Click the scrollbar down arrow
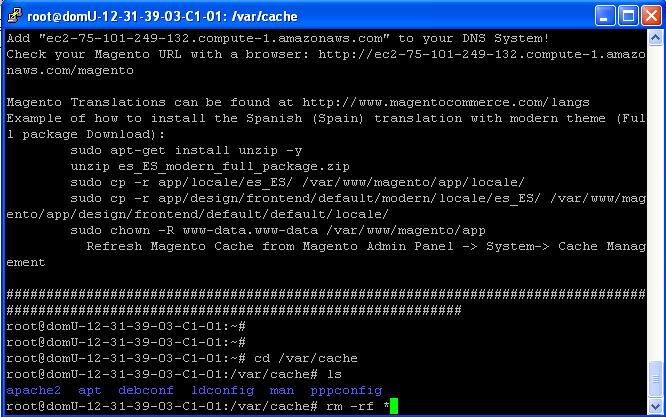This screenshot has width=666, height=417. pos(655,406)
